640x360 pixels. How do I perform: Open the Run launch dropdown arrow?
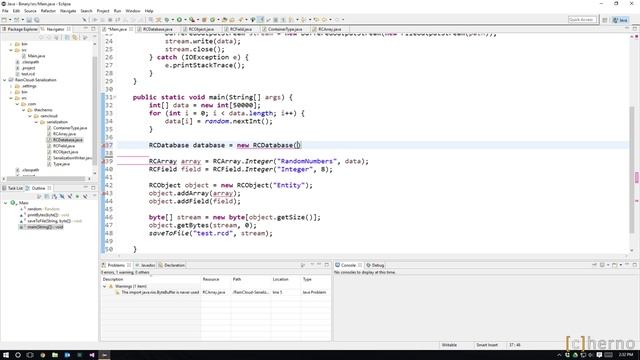tap(184, 20)
